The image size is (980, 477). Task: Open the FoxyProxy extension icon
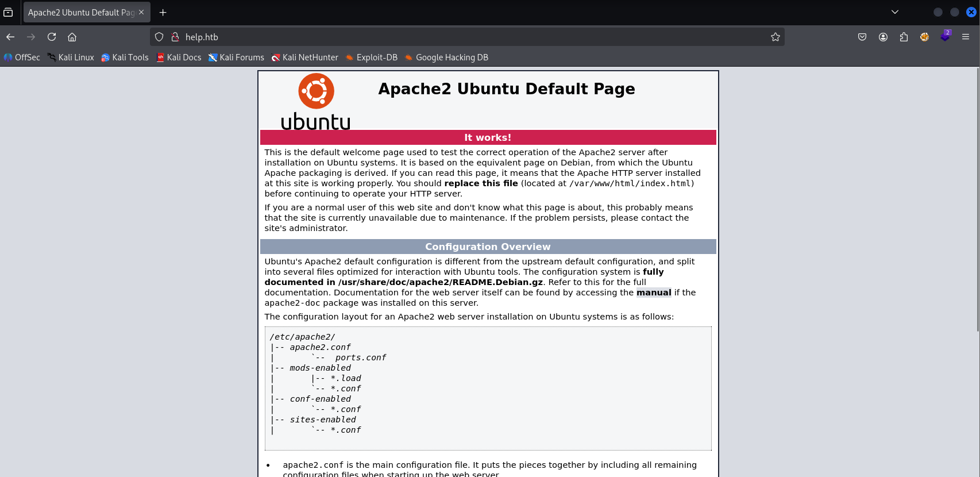(x=924, y=37)
